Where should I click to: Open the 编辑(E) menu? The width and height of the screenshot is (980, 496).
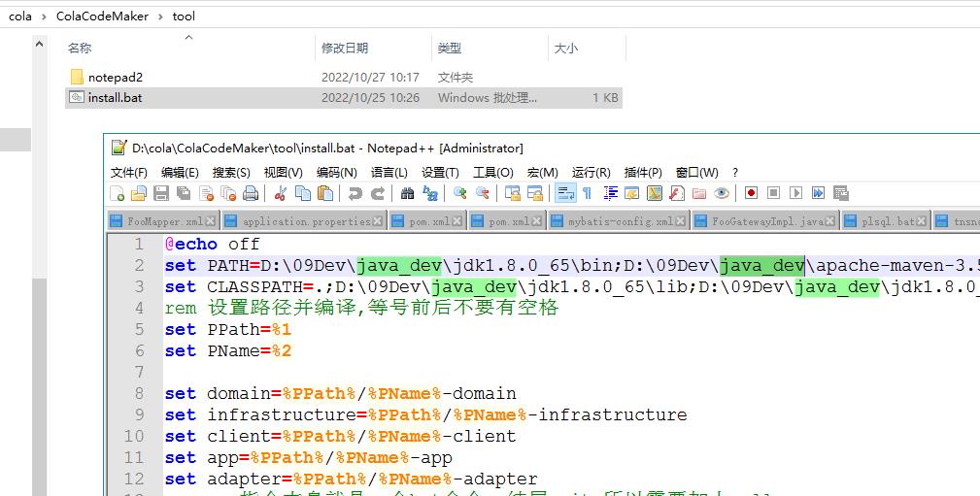pos(180,173)
